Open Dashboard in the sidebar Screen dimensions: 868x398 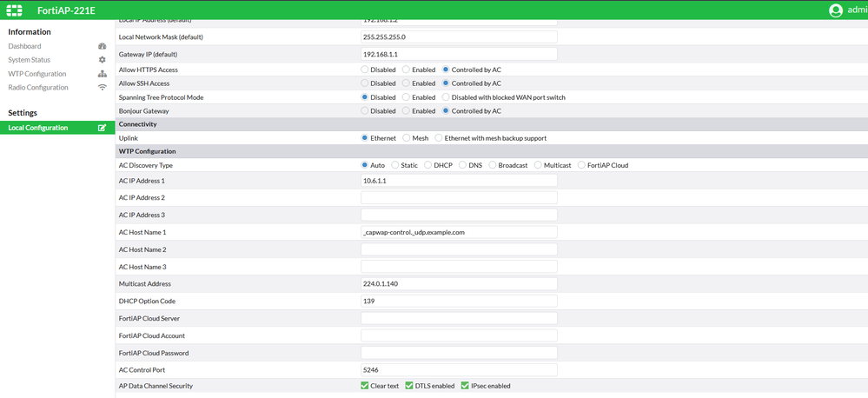pos(24,47)
